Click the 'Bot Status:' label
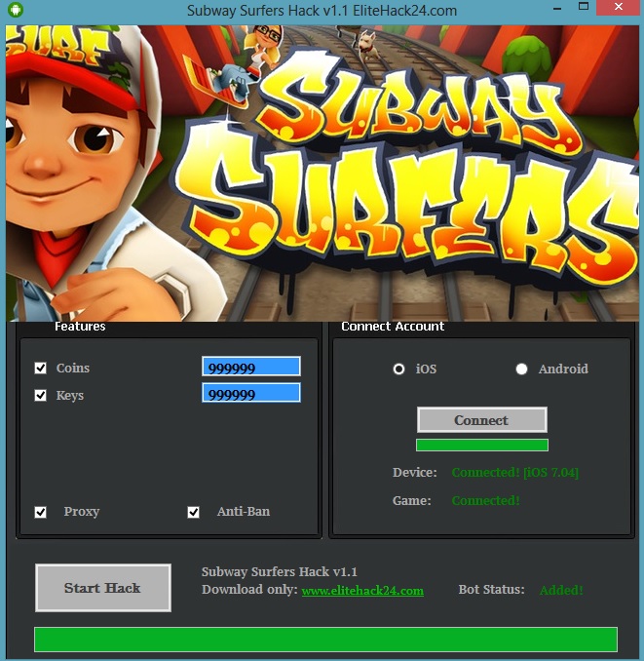The width and height of the screenshot is (644, 661). [492, 589]
